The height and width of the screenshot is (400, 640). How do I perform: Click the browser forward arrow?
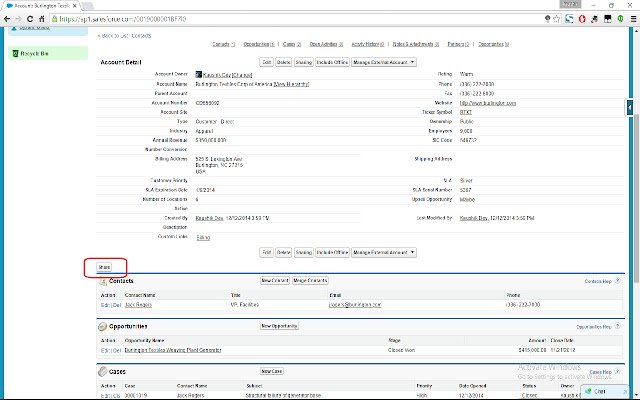tap(18, 19)
